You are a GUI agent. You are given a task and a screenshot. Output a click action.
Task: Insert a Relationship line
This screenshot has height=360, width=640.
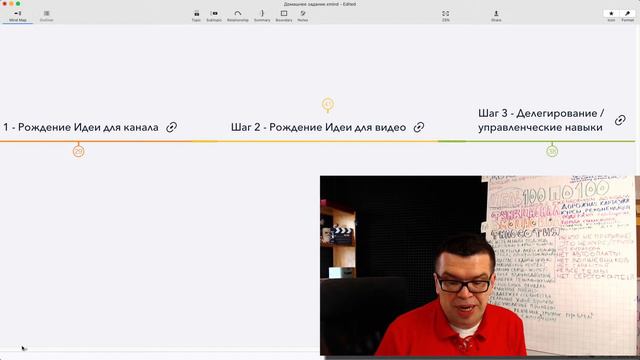click(238, 16)
